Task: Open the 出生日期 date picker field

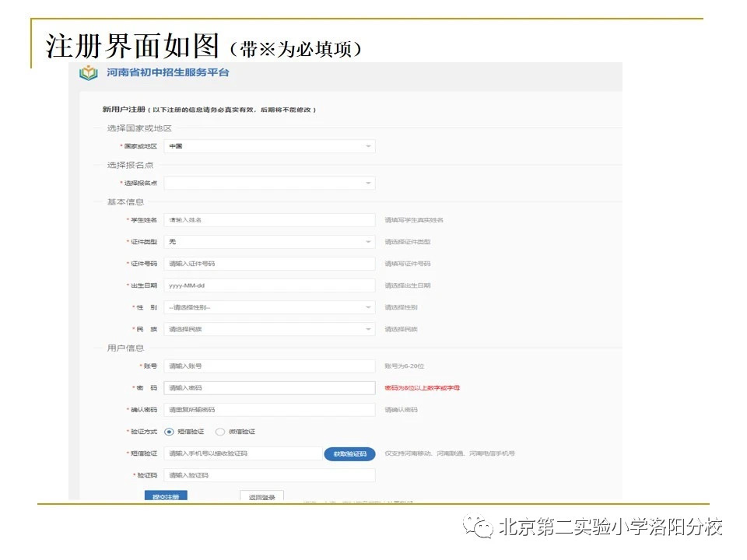Action: click(268, 285)
